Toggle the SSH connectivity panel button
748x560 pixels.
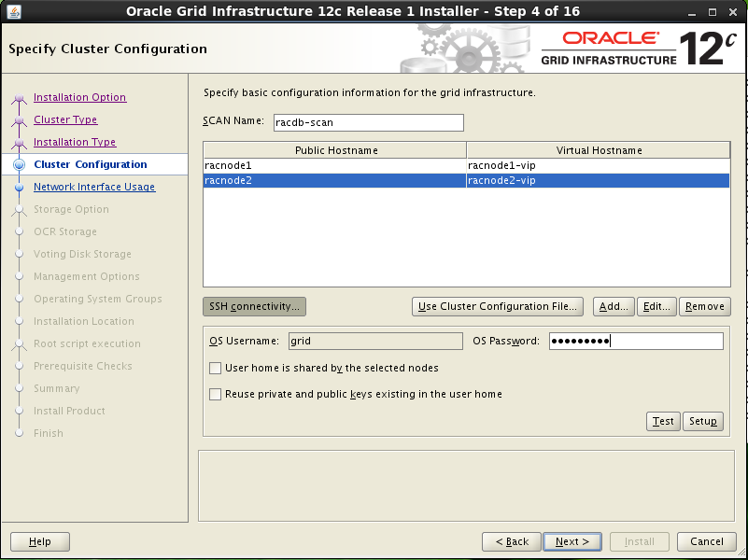254,306
